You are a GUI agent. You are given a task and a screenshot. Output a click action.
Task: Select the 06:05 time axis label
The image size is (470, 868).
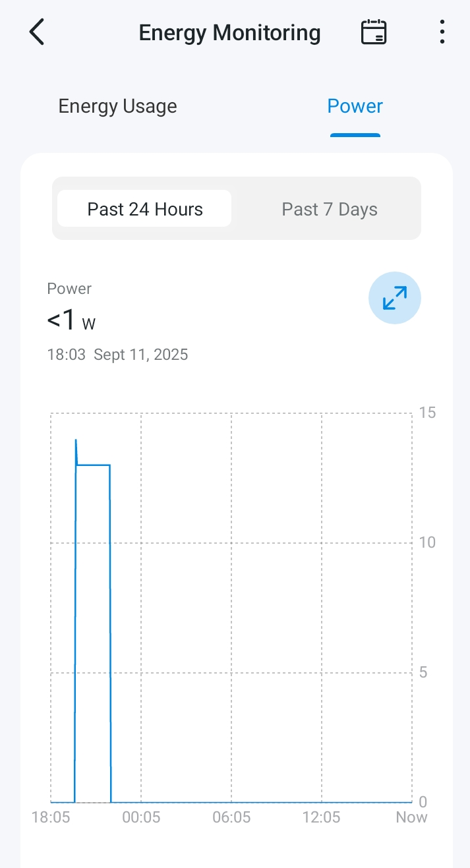[x=231, y=817]
